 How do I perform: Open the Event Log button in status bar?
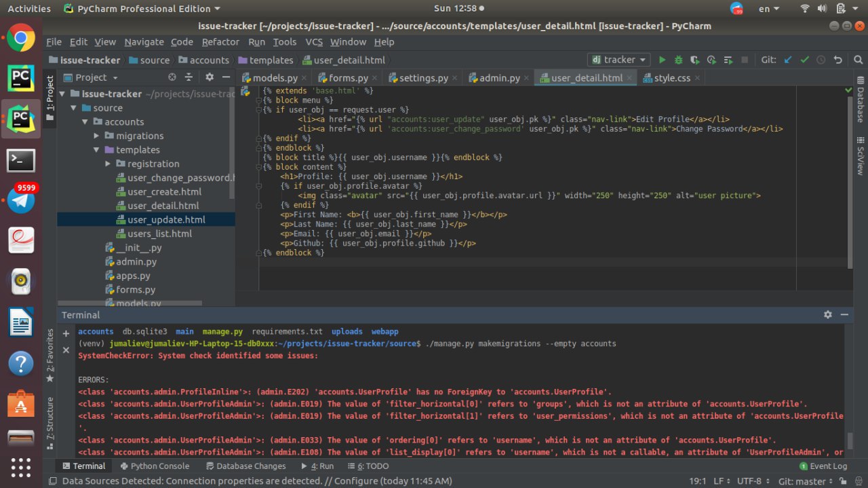(x=823, y=466)
